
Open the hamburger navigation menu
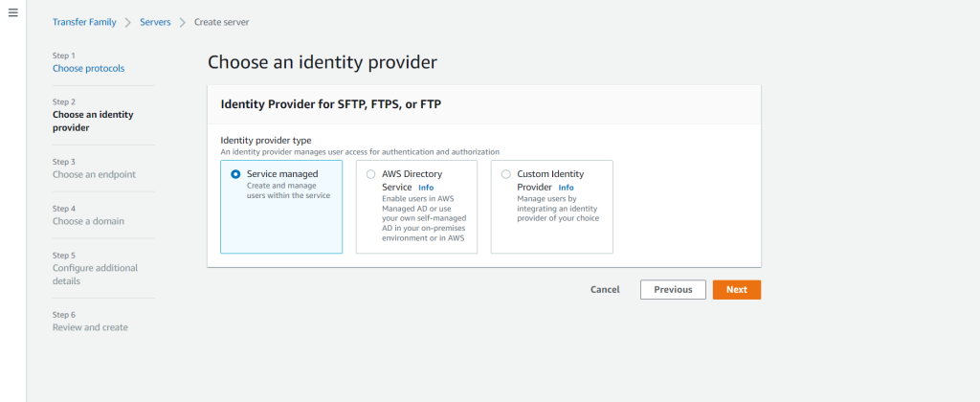[x=12, y=12]
